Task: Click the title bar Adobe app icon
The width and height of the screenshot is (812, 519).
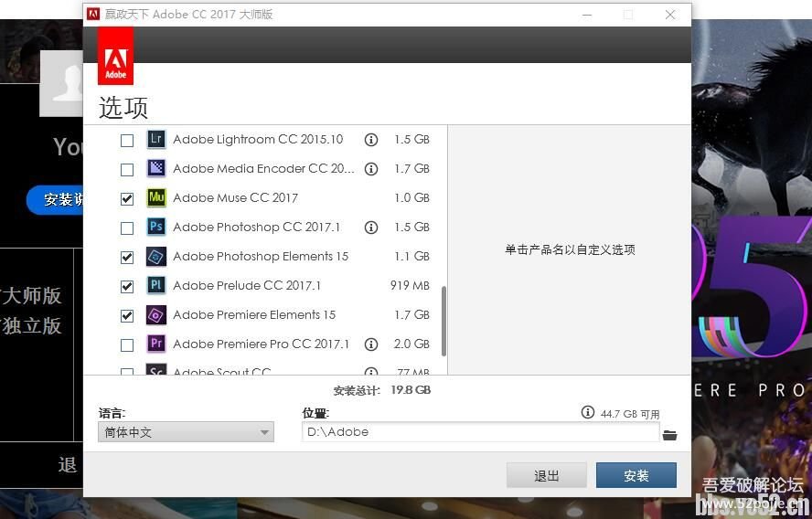Action: pyautogui.click(x=93, y=14)
